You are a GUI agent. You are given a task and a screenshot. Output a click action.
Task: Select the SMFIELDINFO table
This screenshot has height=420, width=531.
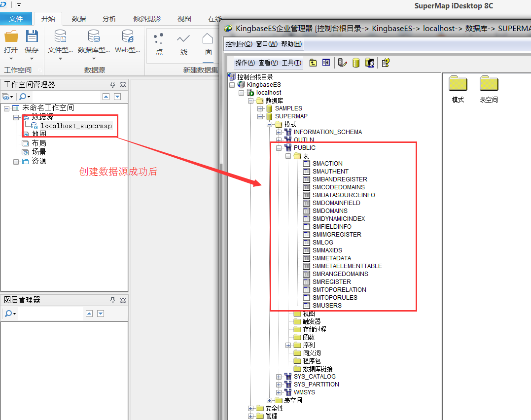tap(332, 227)
